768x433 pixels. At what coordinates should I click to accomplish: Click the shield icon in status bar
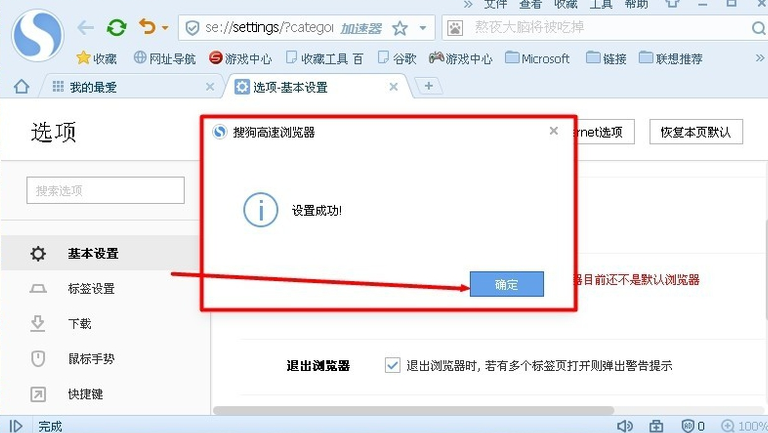point(689,426)
